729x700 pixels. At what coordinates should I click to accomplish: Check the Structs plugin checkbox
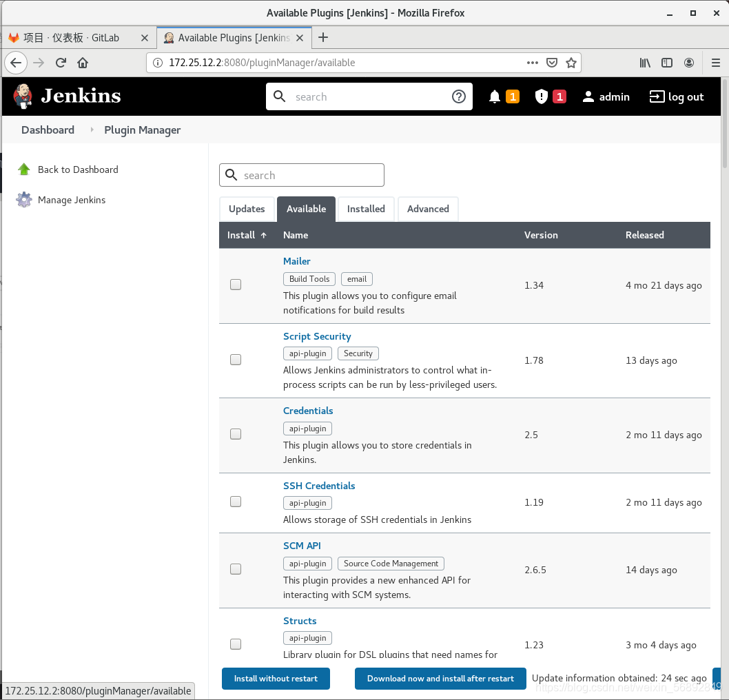tap(236, 644)
